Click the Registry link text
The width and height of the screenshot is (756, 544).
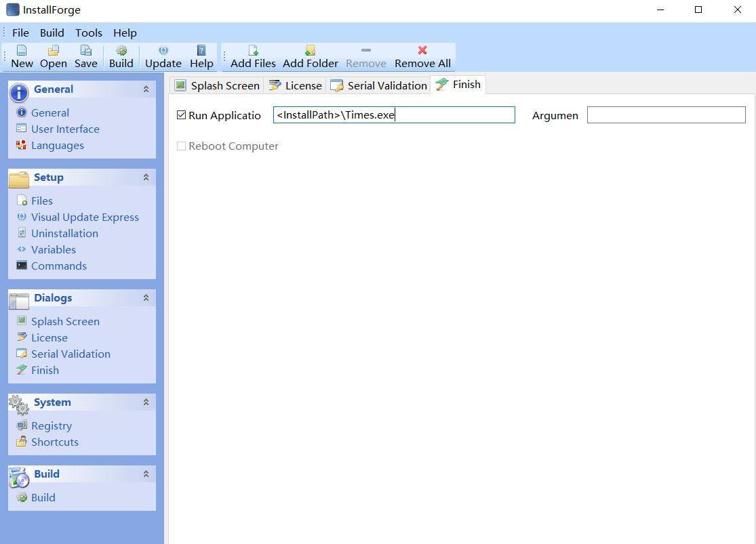(x=52, y=425)
